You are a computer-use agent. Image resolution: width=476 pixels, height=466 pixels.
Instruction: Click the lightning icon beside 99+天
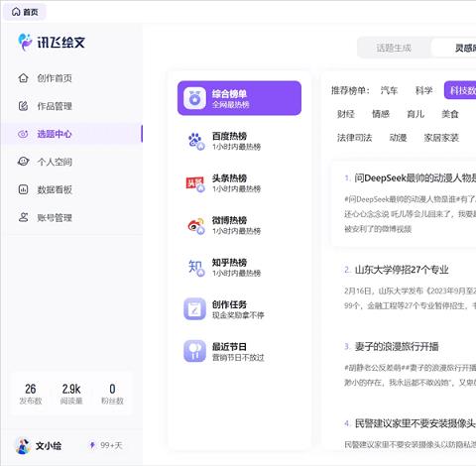pos(92,445)
